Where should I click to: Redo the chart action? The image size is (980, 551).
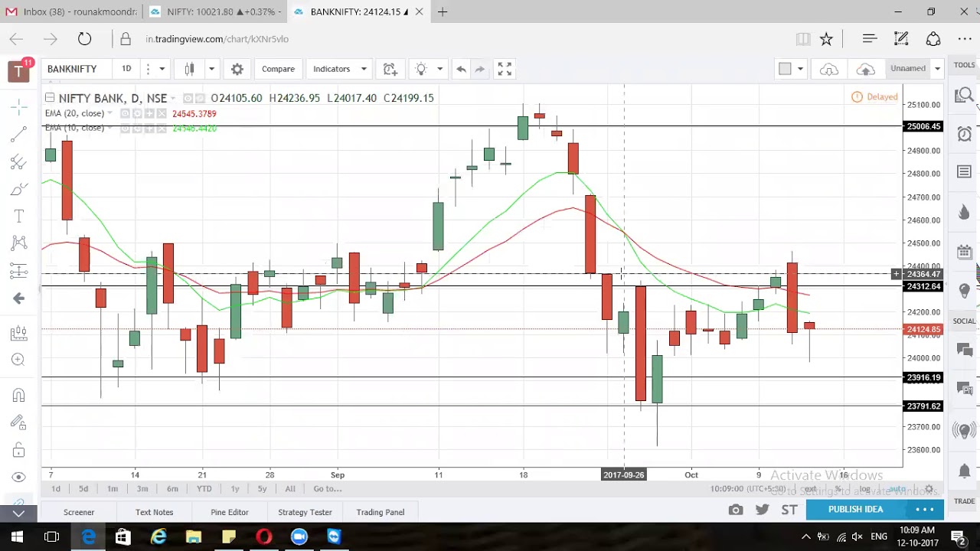coord(480,69)
